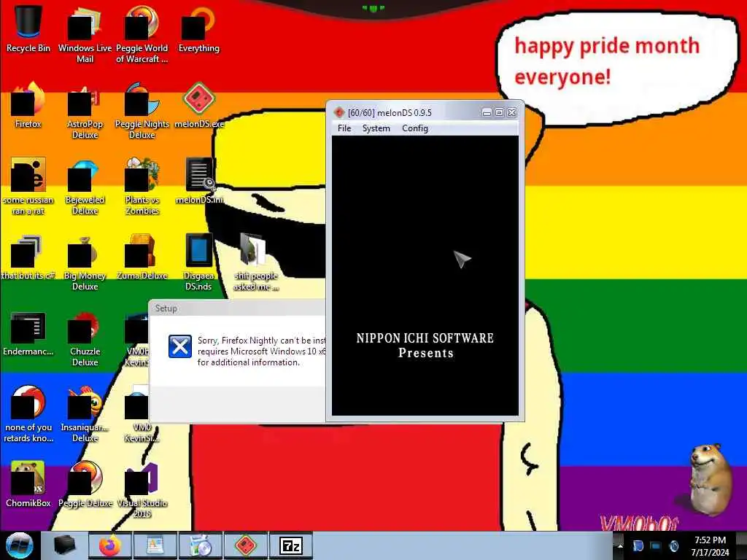Viewport: 747px width, 560px height.
Task: Open the Everything search shortcut
Action: point(198,29)
